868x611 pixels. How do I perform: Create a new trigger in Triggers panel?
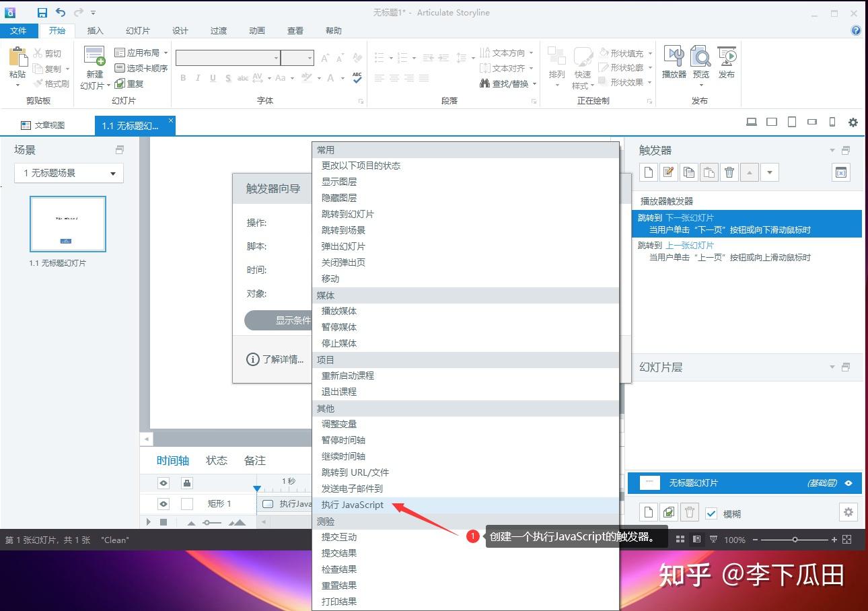tap(648, 172)
